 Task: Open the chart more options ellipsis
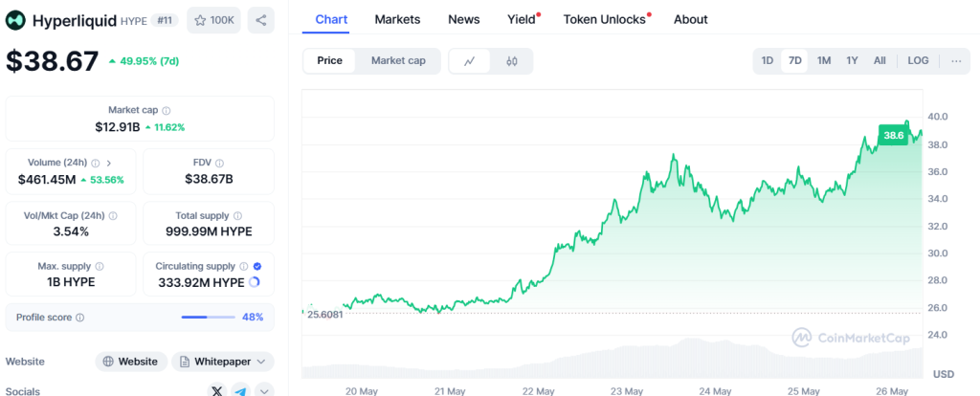click(956, 60)
